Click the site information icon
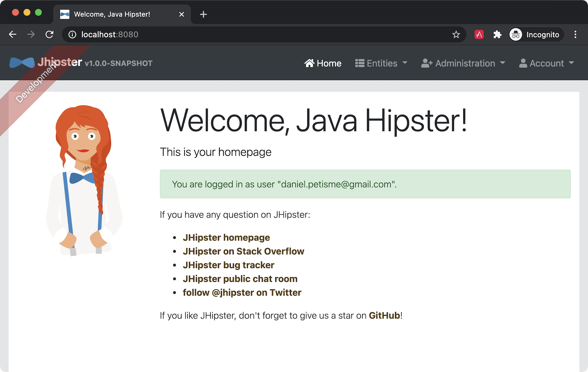Viewport: 588px width, 372px height. click(72, 35)
